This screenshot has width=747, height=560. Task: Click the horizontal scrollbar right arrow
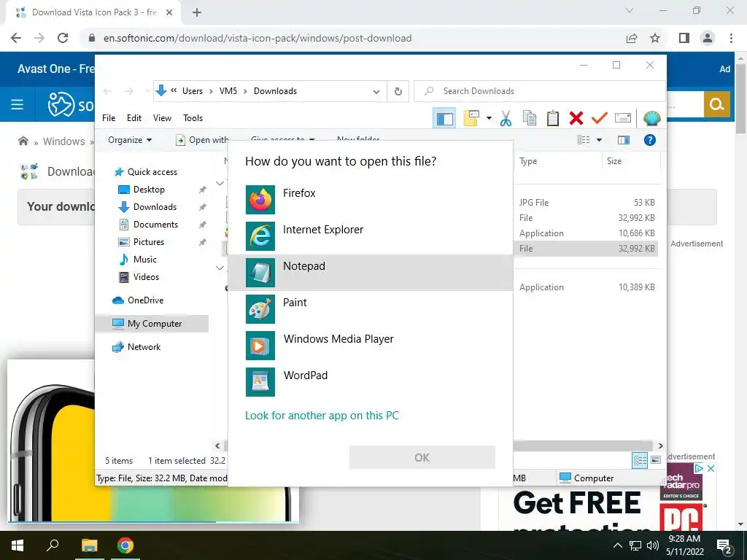pos(660,446)
